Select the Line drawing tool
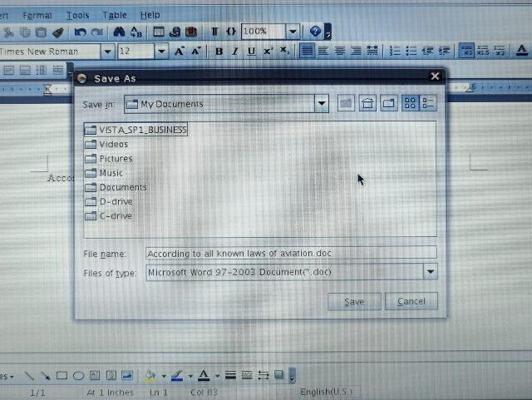Screen dimensions: 532x400 pos(30,376)
